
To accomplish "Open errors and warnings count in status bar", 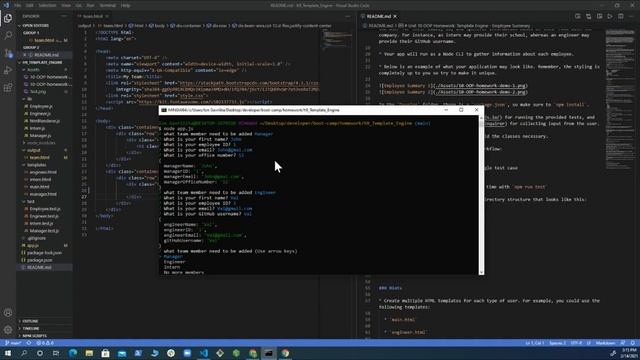I will point(45,343).
